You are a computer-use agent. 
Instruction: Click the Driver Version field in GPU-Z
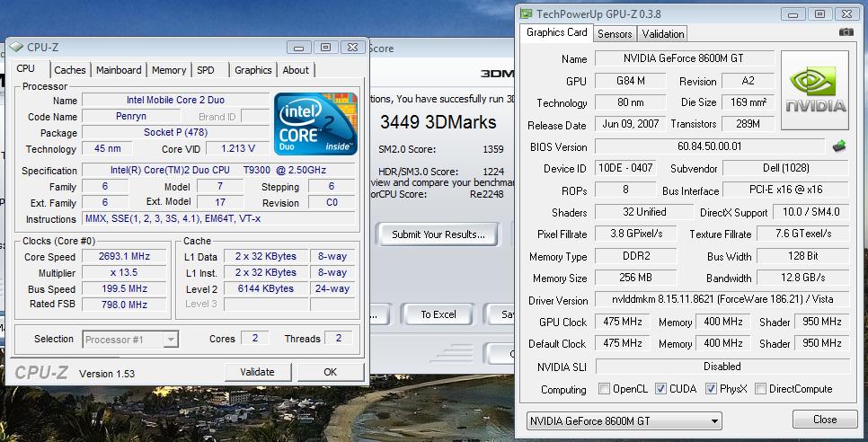(722, 299)
